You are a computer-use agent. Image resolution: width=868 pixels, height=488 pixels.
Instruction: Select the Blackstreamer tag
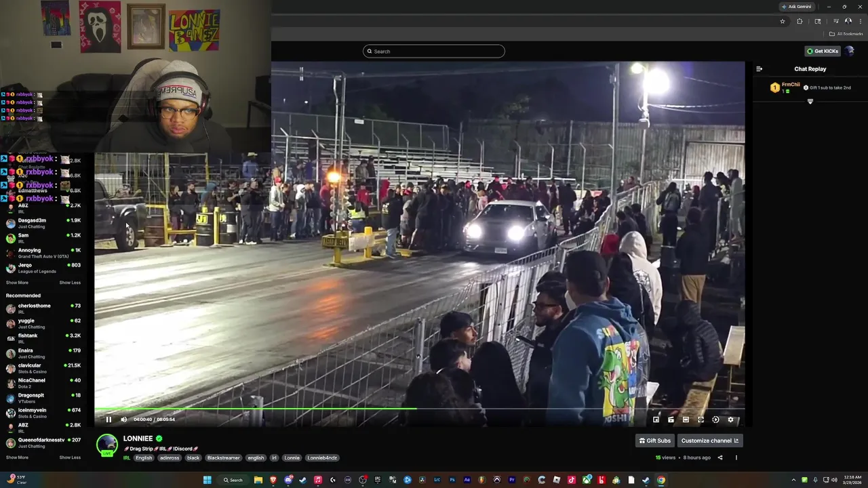[x=223, y=457]
